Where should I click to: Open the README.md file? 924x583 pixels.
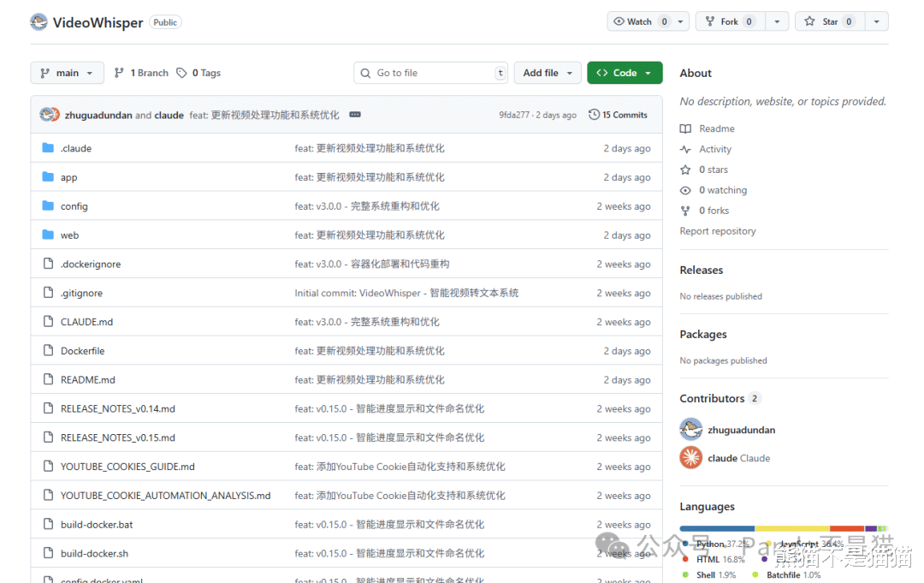[88, 379]
